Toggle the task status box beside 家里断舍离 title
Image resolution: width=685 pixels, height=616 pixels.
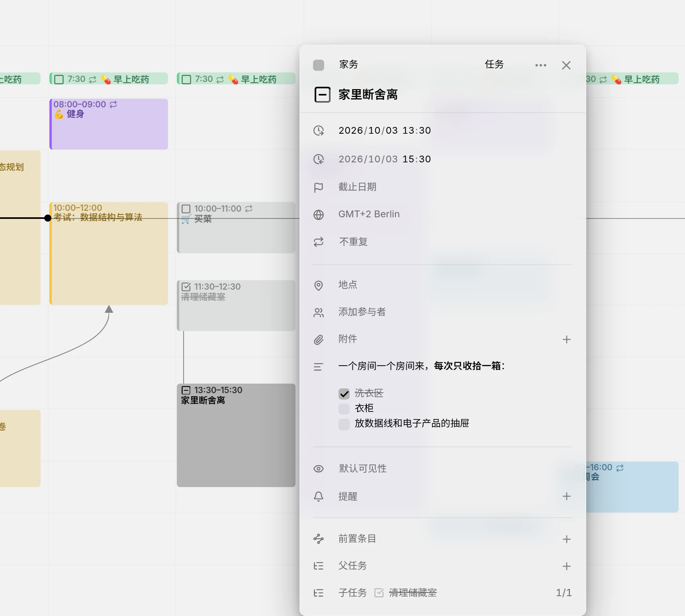click(x=322, y=95)
